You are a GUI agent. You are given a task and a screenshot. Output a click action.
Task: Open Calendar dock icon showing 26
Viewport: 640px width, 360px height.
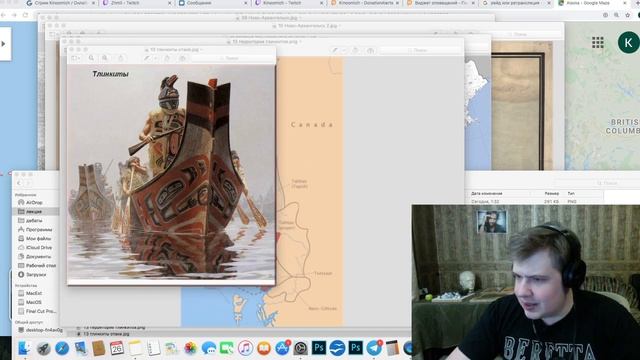pyautogui.click(x=117, y=348)
